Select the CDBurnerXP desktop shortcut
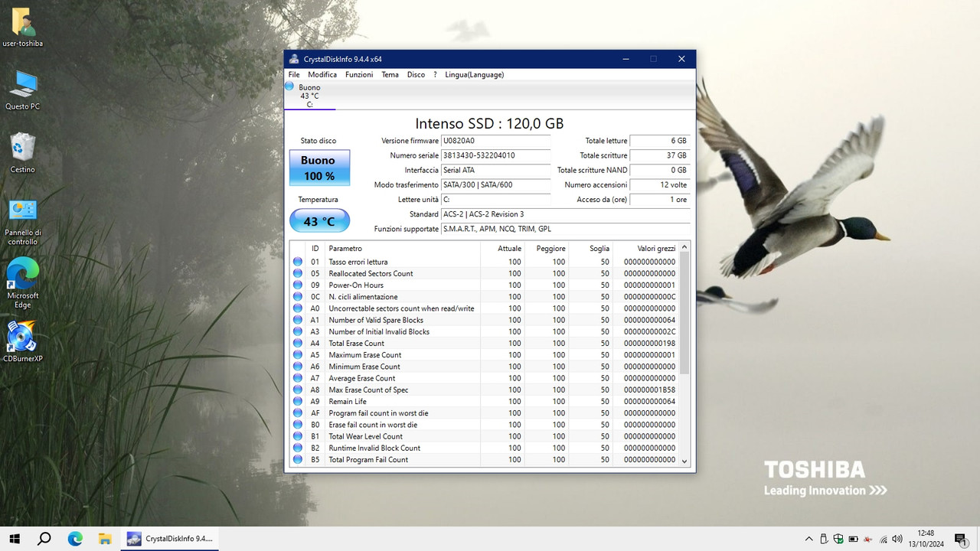The width and height of the screenshot is (980, 551). pos(23,342)
